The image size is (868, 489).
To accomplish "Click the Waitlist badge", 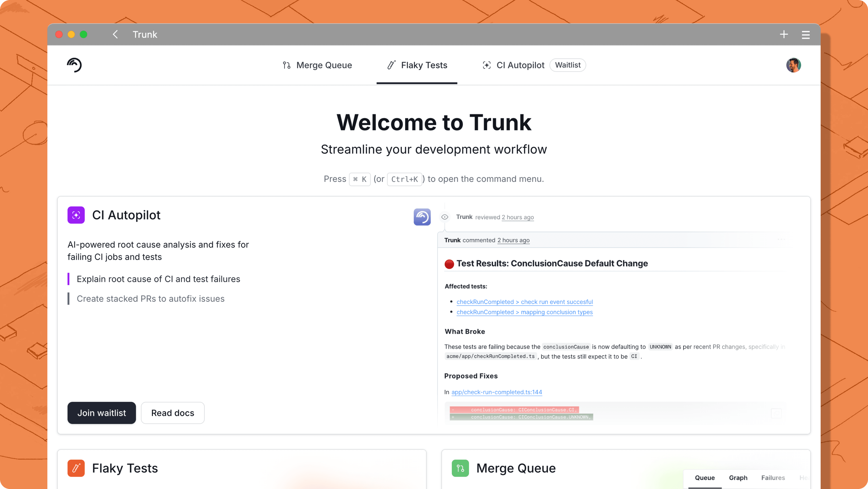I will point(568,65).
